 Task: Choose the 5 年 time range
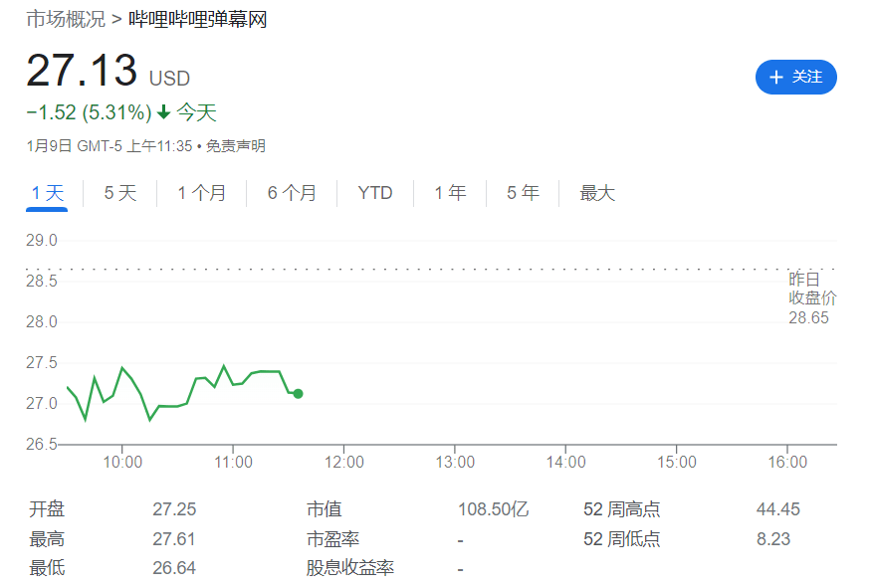click(523, 193)
